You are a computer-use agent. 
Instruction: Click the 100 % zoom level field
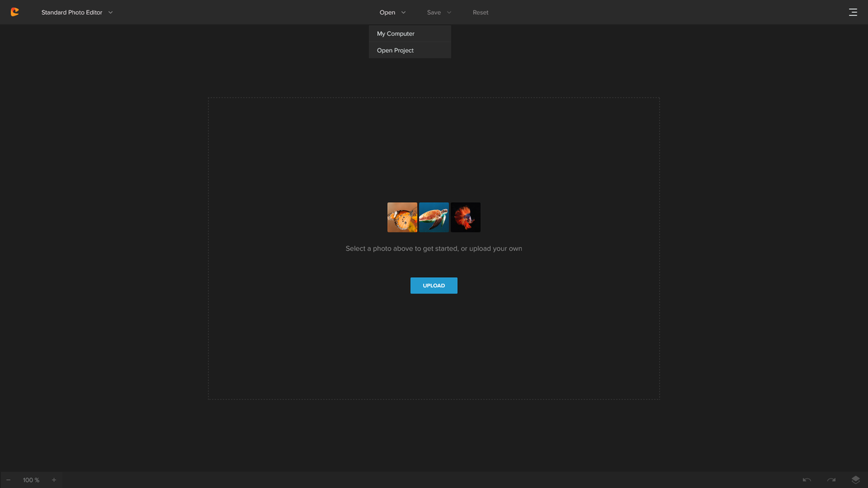coord(31,480)
